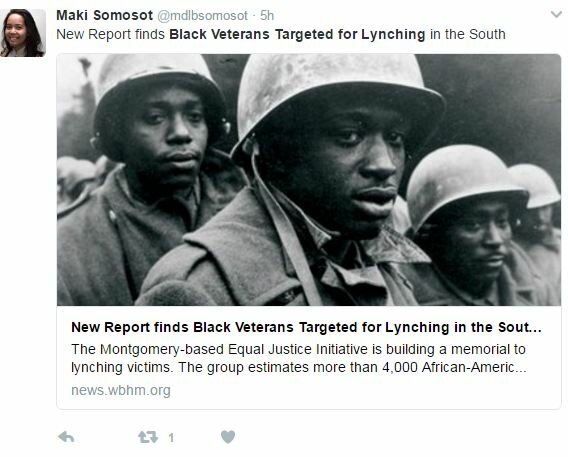
Task: Click the reply arrow icon
Action: [66, 437]
